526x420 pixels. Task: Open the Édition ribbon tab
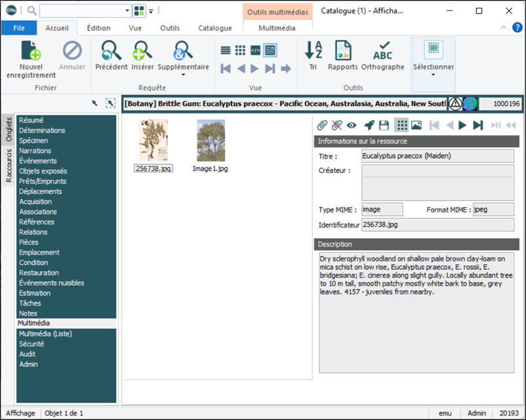pyautogui.click(x=98, y=28)
